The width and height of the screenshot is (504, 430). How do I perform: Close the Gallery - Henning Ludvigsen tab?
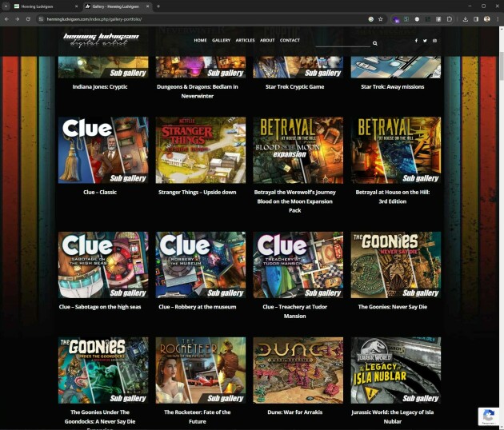[x=147, y=6]
